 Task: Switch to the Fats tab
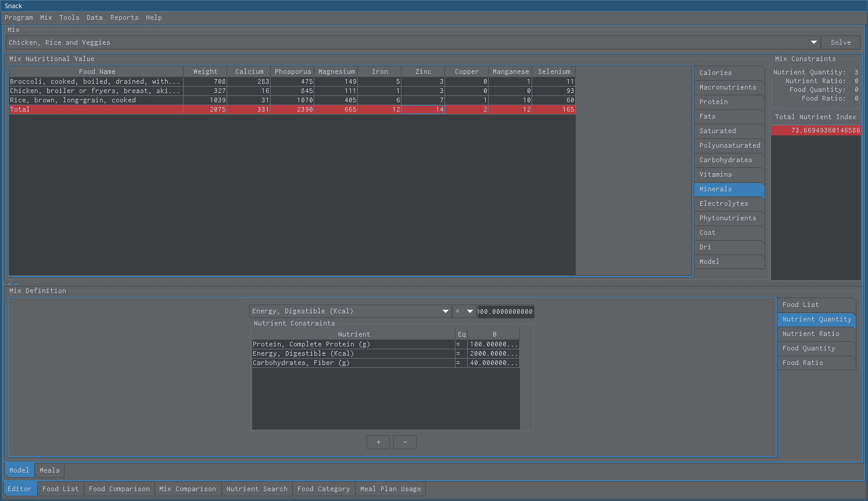[729, 116]
